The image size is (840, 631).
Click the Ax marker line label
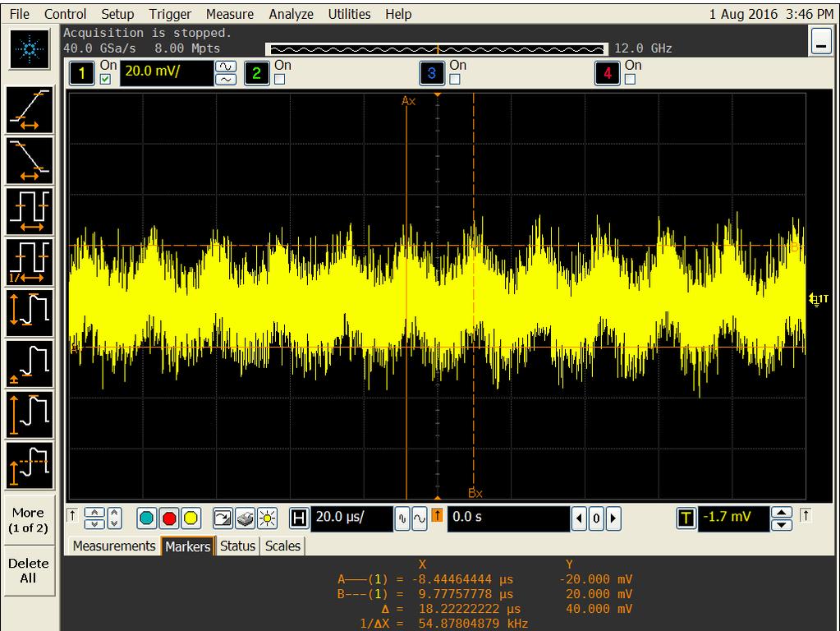(x=409, y=101)
